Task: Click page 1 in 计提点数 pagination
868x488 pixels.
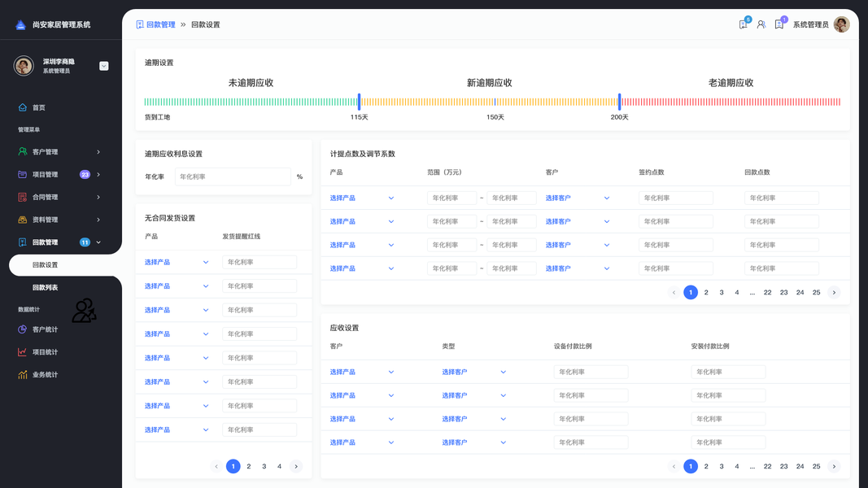Action: point(691,293)
